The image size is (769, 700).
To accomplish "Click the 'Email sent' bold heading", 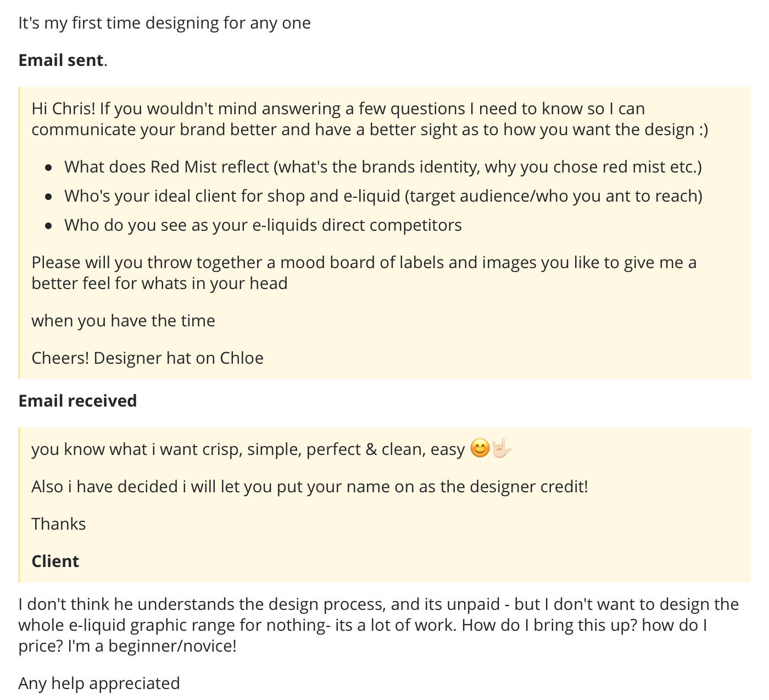I will click(61, 60).
